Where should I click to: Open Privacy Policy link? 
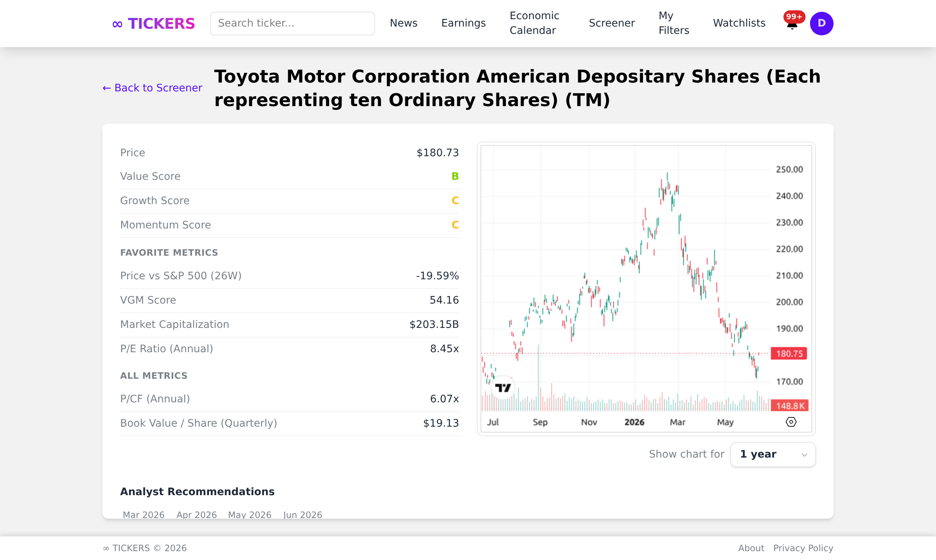pos(803,548)
